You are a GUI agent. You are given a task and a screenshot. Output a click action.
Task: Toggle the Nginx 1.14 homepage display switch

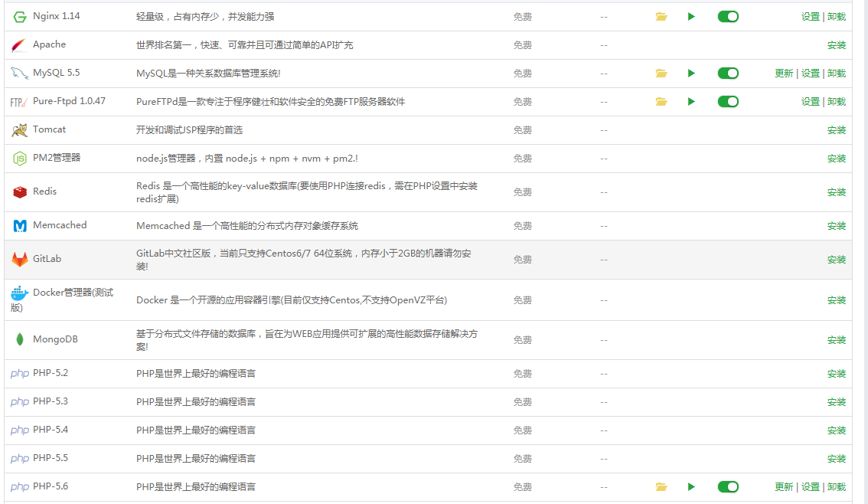[728, 17]
